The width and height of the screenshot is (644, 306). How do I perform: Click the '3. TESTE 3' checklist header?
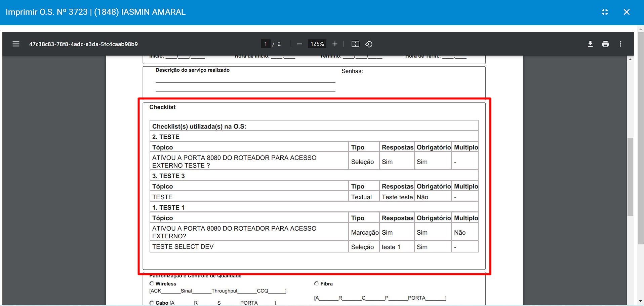click(x=168, y=176)
